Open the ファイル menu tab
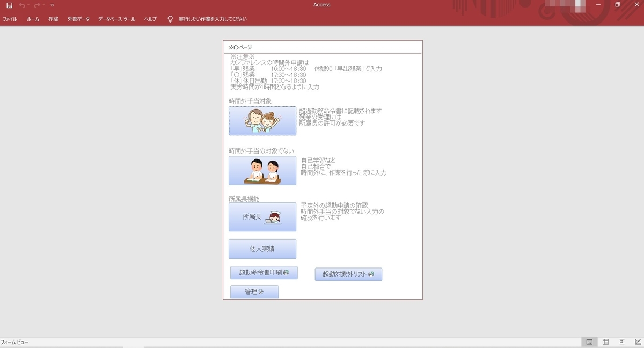This screenshot has width=644, height=348. (10, 19)
